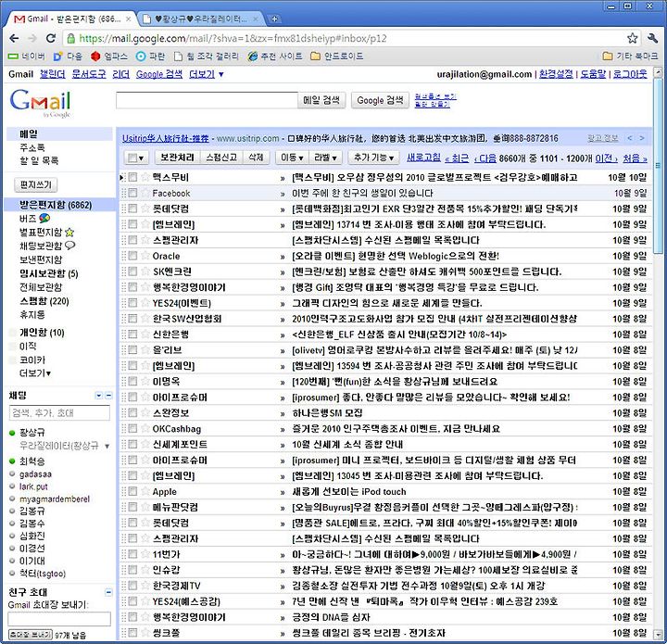Open select-all checkbox dropdown

coord(136,158)
